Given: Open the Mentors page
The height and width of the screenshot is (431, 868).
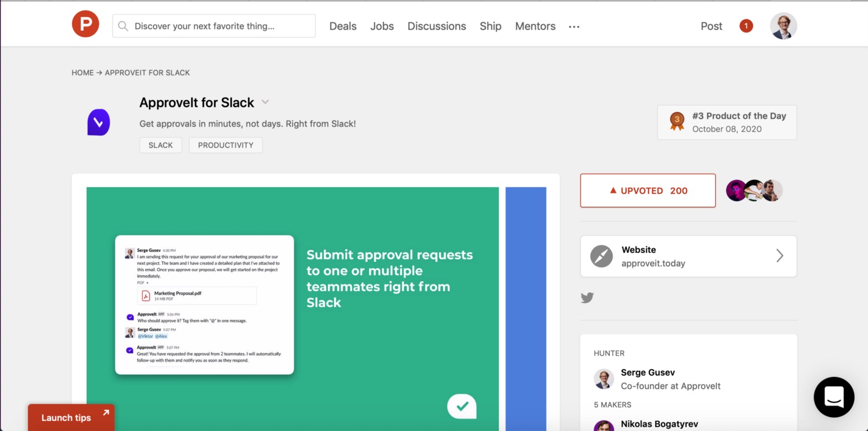Looking at the screenshot, I should (535, 26).
